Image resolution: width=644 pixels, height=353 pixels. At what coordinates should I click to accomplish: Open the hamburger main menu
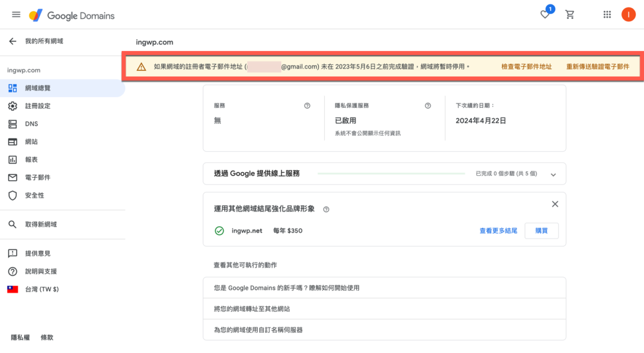(16, 14)
